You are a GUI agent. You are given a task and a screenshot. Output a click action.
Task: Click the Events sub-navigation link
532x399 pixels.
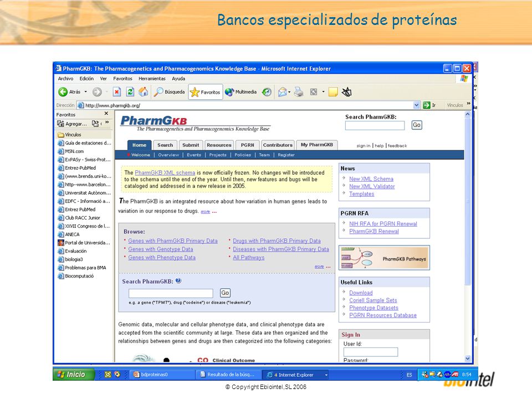[x=194, y=155]
